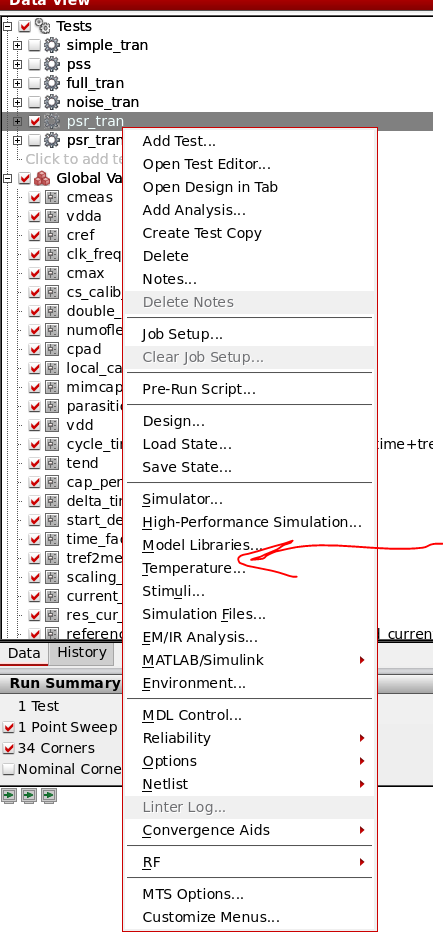Click the Tests gears icon at tree root
The image size is (443, 947).
tap(42, 26)
